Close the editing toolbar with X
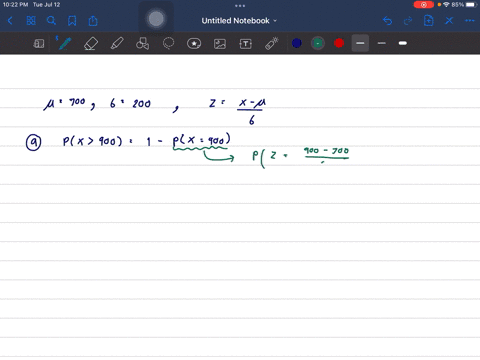Viewport: 480px width, 360px height. tap(449, 21)
